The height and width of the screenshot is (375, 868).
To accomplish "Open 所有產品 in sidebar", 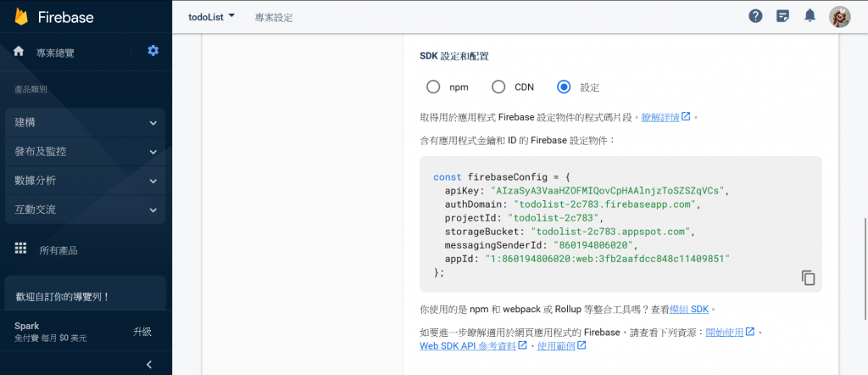I will 58,250.
